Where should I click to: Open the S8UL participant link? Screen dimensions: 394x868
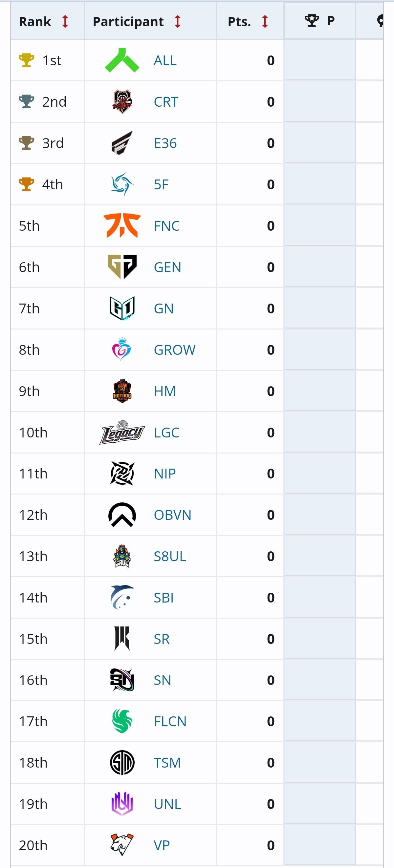(x=170, y=556)
